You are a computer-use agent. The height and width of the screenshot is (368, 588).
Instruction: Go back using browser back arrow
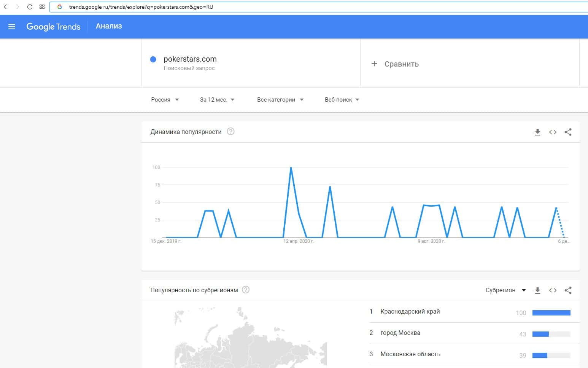pos(5,7)
